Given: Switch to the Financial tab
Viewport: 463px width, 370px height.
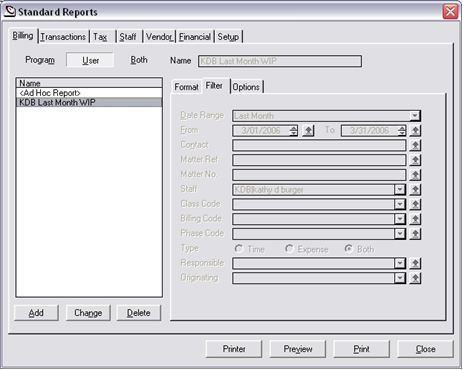Looking at the screenshot, I should 195,37.
